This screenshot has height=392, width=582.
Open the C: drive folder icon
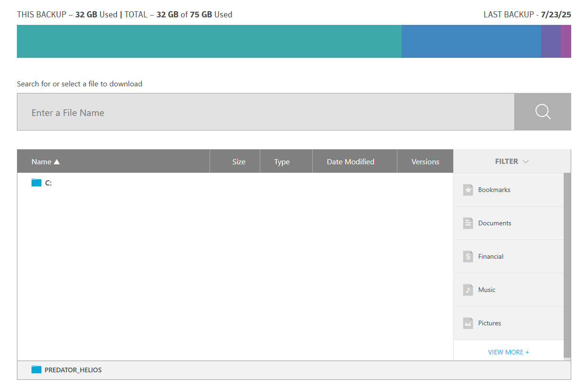click(36, 183)
